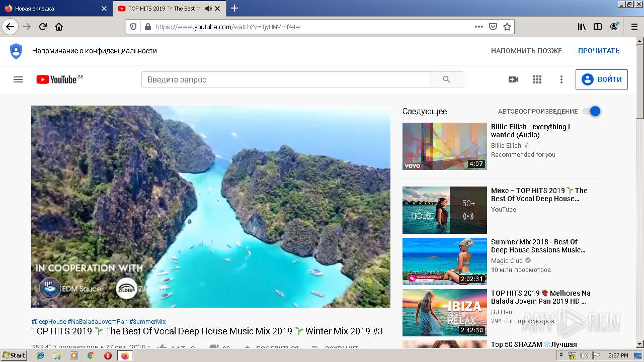
Task: Open the YouTube guide menu
Action: pyautogui.click(x=18, y=79)
